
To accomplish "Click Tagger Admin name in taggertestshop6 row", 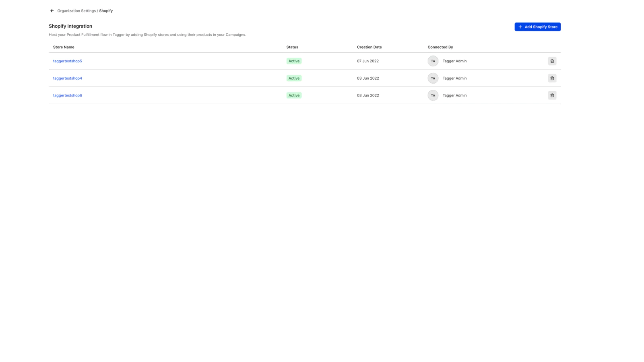I will pyautogui.click(x=454, y=95).
